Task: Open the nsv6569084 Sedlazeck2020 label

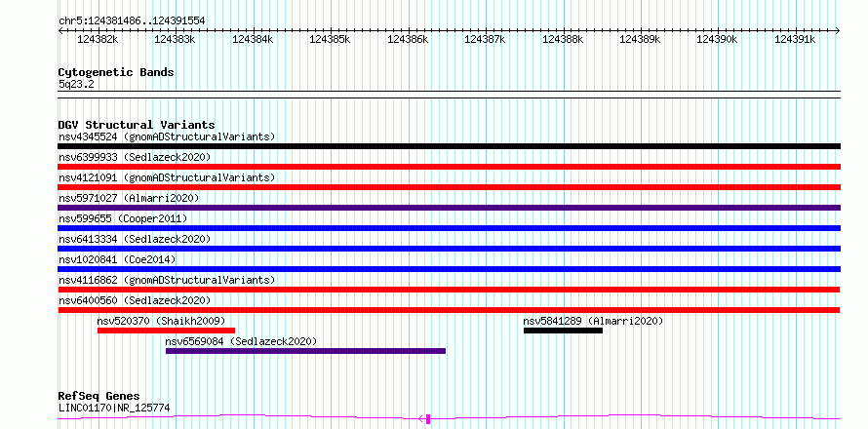Action: click(241, 341)
